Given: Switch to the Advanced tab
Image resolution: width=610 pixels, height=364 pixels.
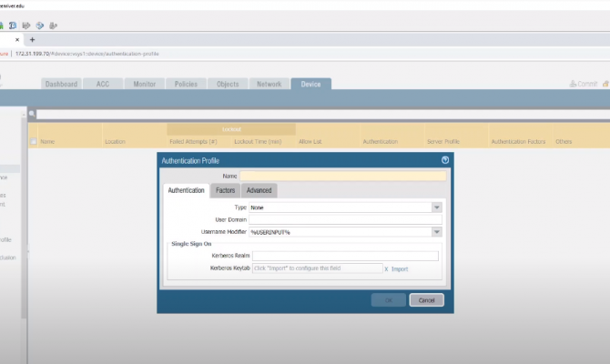Looking at the screenshot, I should tap(259, 190).
